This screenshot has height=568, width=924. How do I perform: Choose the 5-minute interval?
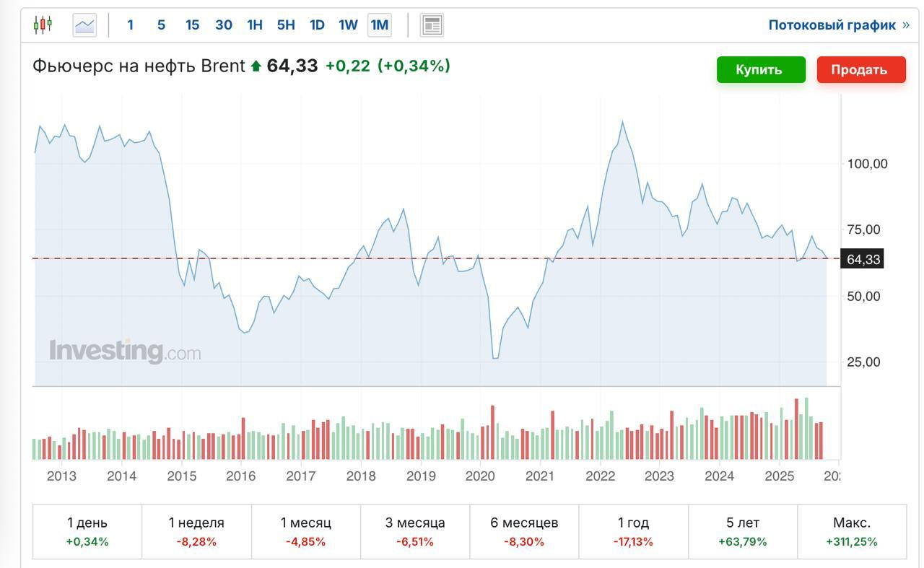[161, 25]
